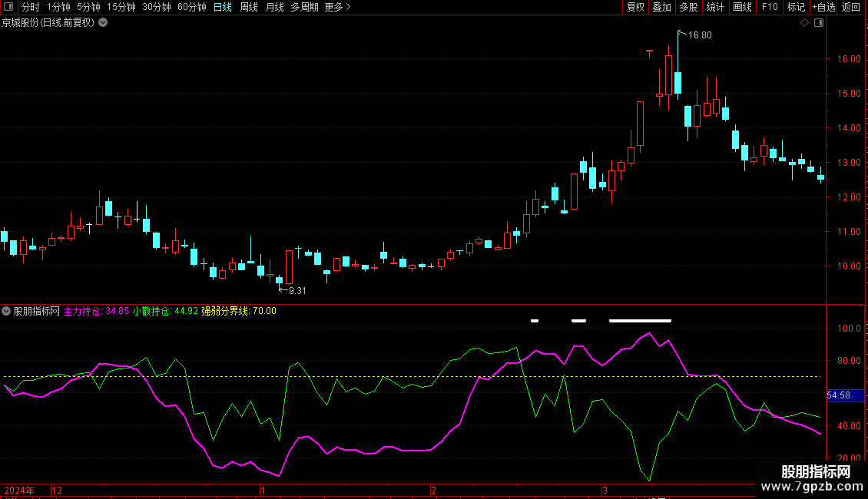868x499 pixels.
Task: Click the 股朋指标网 indicator name
Action: tap(37, 311)
